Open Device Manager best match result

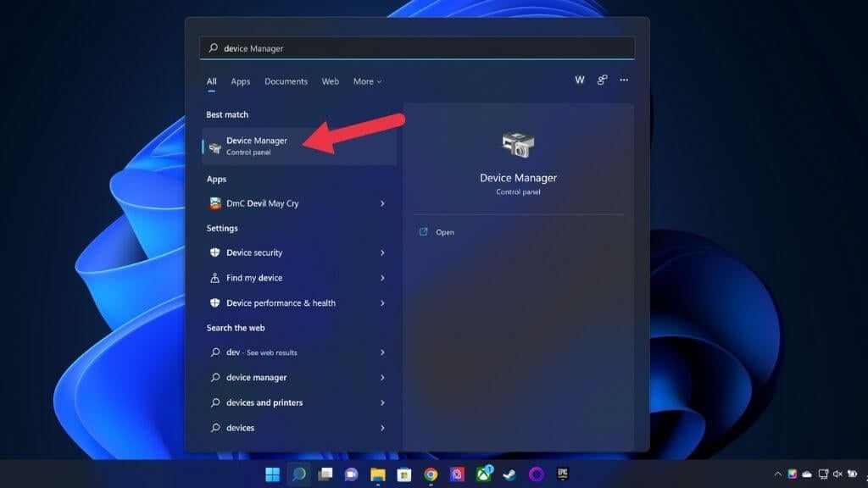[299, 146]
